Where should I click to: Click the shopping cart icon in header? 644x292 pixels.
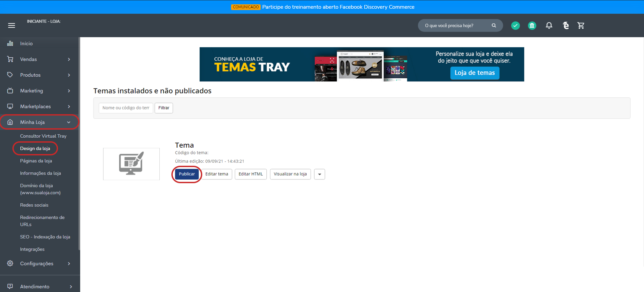pos(581,25)
